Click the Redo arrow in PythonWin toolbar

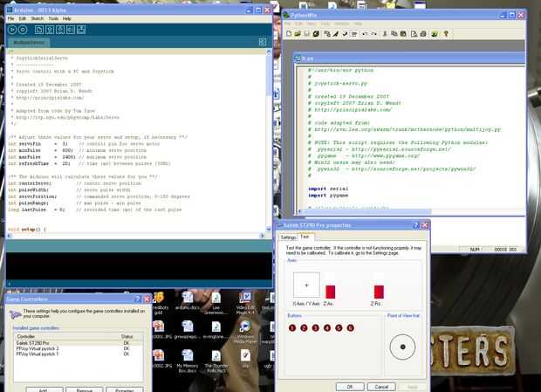[x=373, y=34]
